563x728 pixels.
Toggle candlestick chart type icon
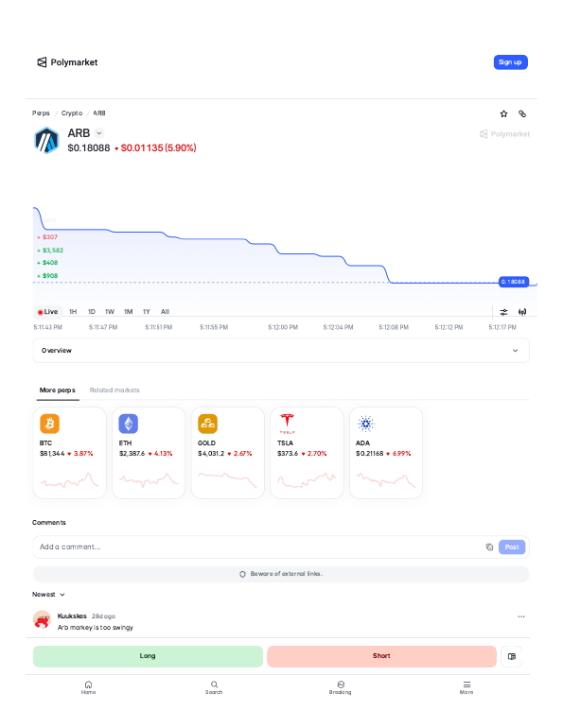(522, 312)
